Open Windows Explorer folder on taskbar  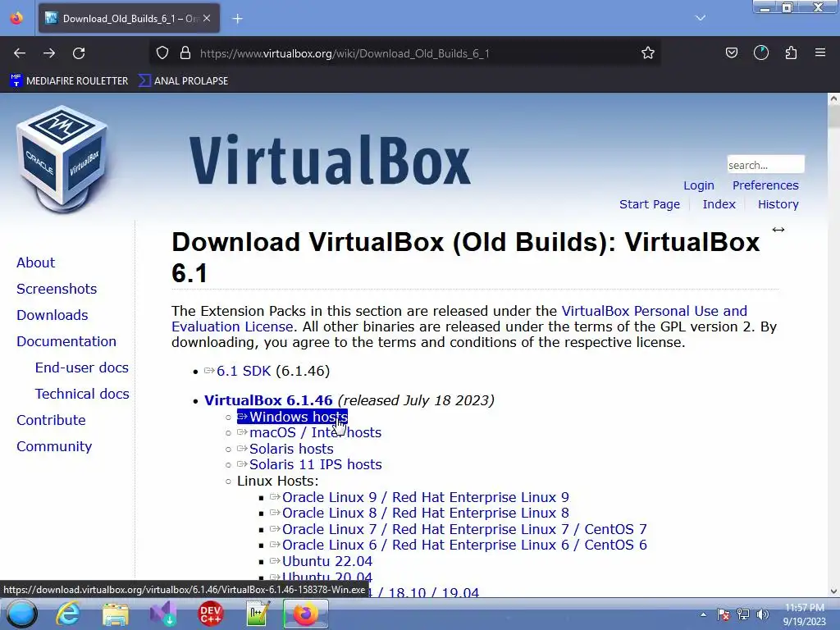(x=116, y=614)
